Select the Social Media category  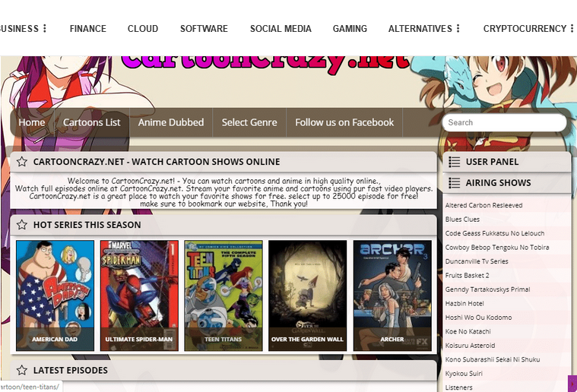coord(281,29)
